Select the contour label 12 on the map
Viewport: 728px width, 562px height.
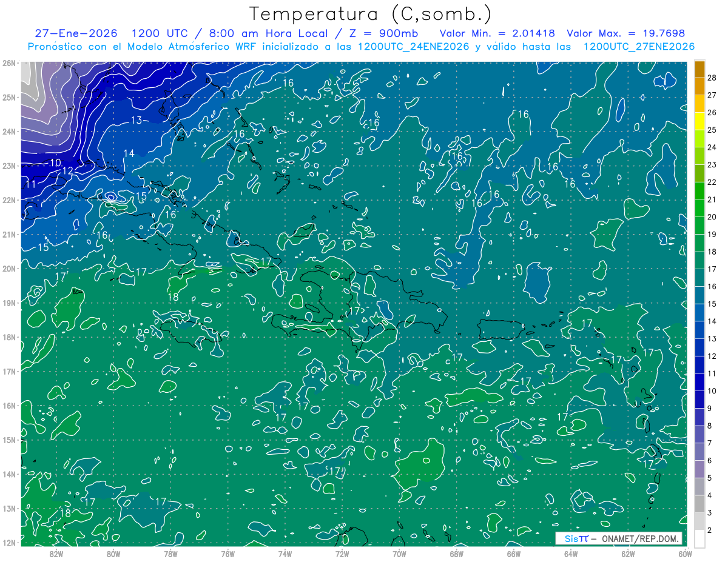[67, 171]
